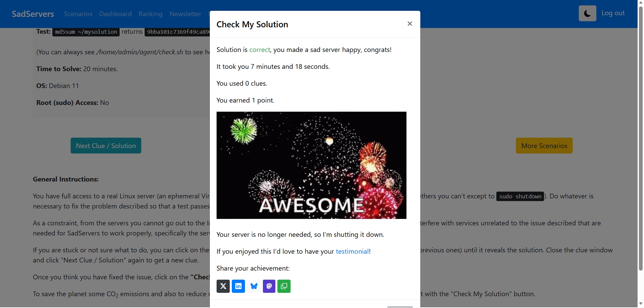Click the green 'correct' text

point(259,50)
